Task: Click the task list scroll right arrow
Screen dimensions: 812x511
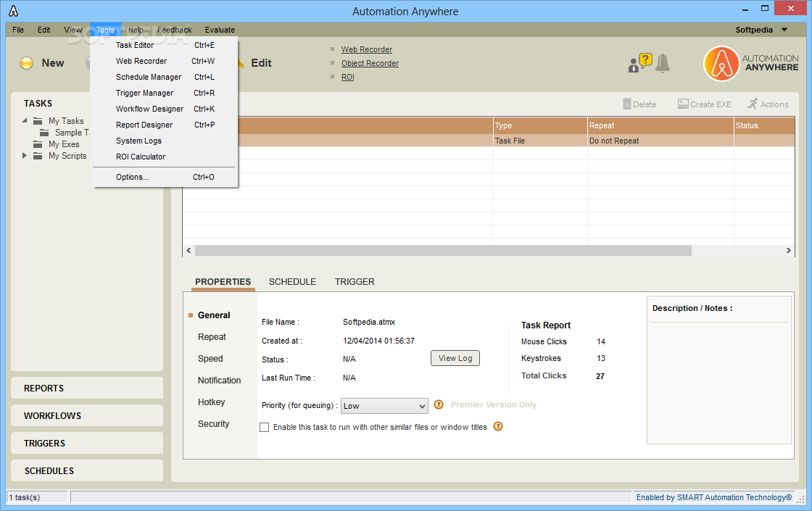Action: tap(788, 251)
